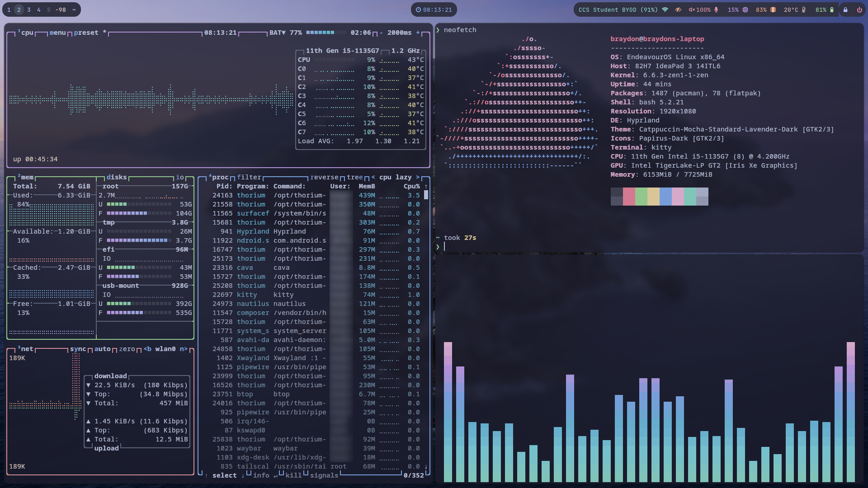The width and height of the screenshot is (868, 488).
Task: Click the Wi-Fi signal icon in waybar
Action: [x=665, y=9]
